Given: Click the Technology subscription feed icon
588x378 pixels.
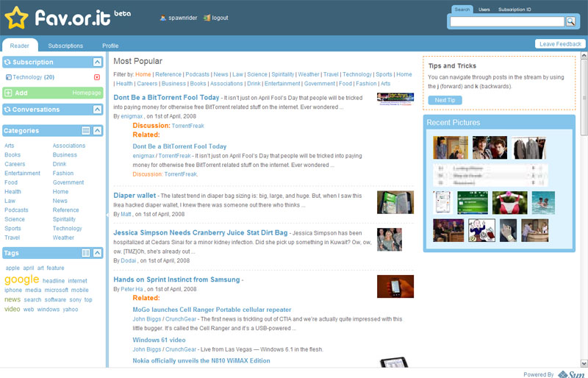Looking at the screenshot, I should [x=9, y=77].
